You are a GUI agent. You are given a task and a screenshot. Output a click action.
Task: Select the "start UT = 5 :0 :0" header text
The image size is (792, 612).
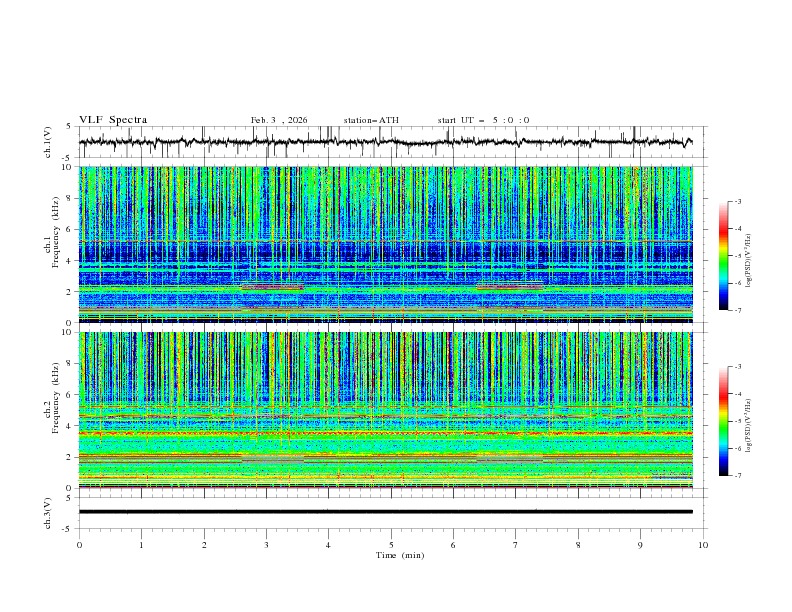pos(483,120)
